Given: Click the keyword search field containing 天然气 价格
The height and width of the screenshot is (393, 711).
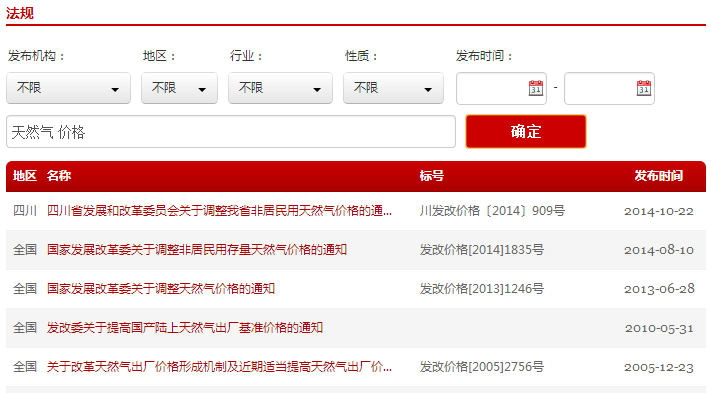Looking at the screenshot, I should (x=231, y=131).
